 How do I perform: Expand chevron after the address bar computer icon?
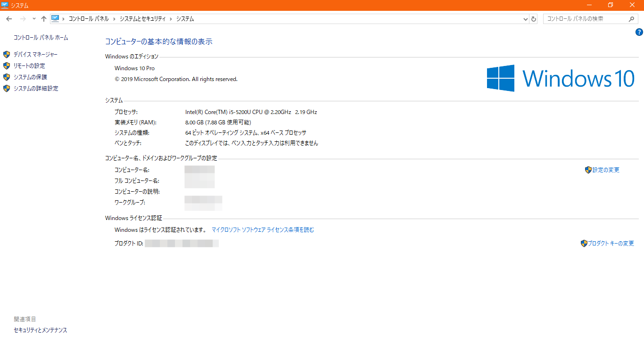point(63,19)
